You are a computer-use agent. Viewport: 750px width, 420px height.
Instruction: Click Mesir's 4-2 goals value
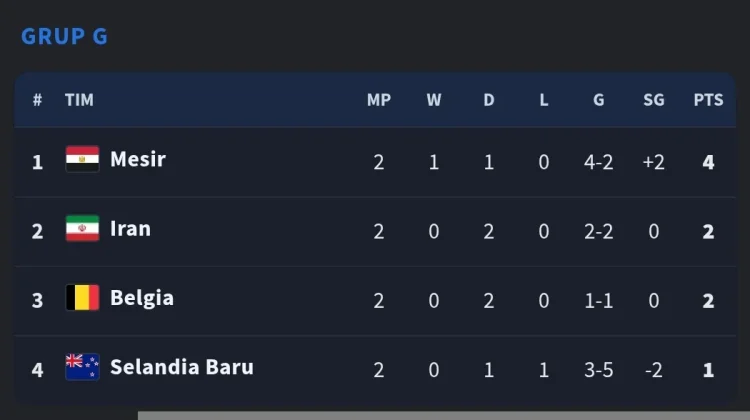click(598, 162)
